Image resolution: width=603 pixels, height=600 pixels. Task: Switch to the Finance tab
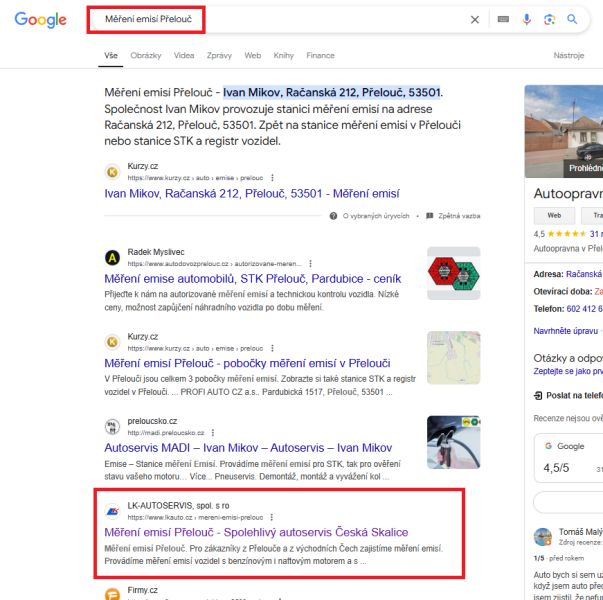coord(320,55)
